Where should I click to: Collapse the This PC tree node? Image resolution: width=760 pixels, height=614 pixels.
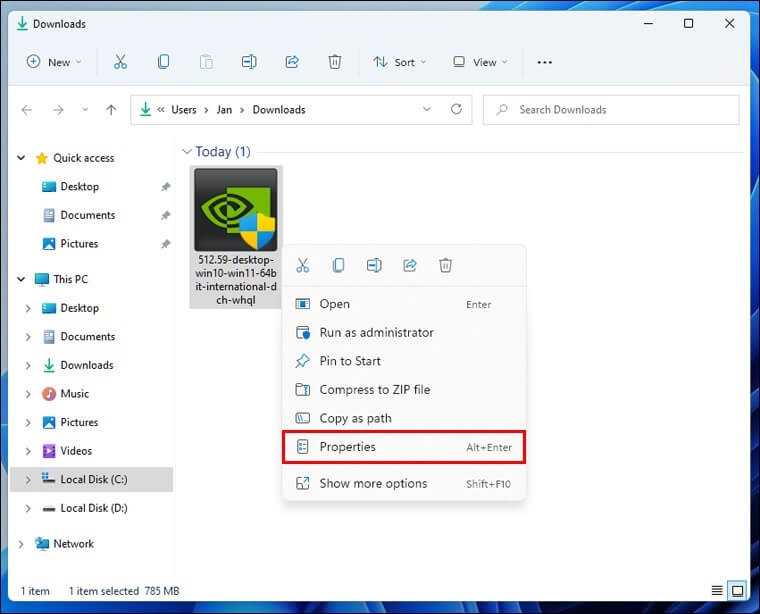pos(21,279)
